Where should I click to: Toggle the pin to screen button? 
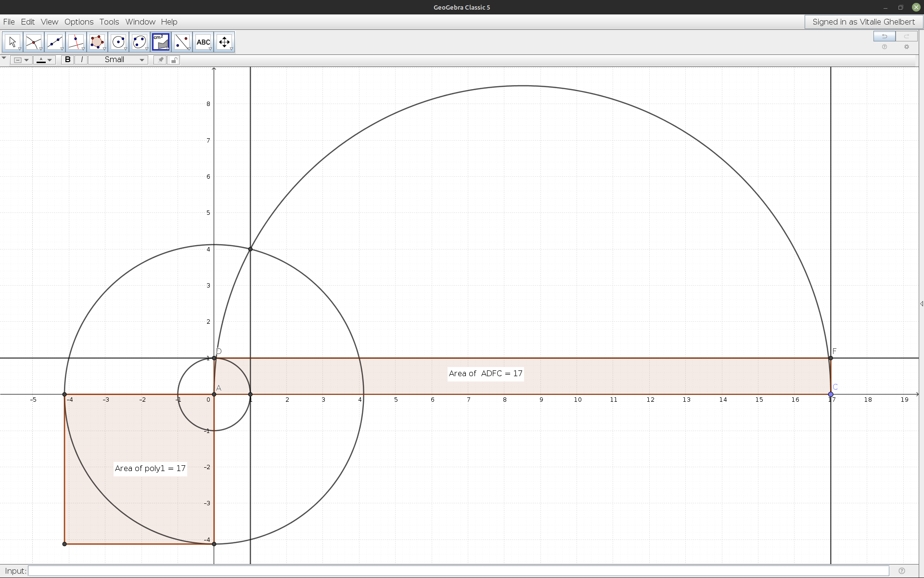click(x=160, y=60)
